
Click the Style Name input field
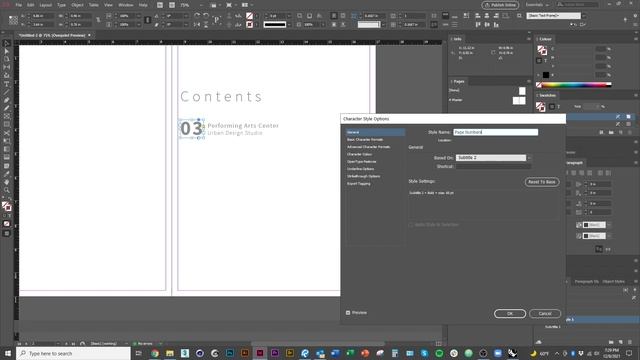pos(496,132)
